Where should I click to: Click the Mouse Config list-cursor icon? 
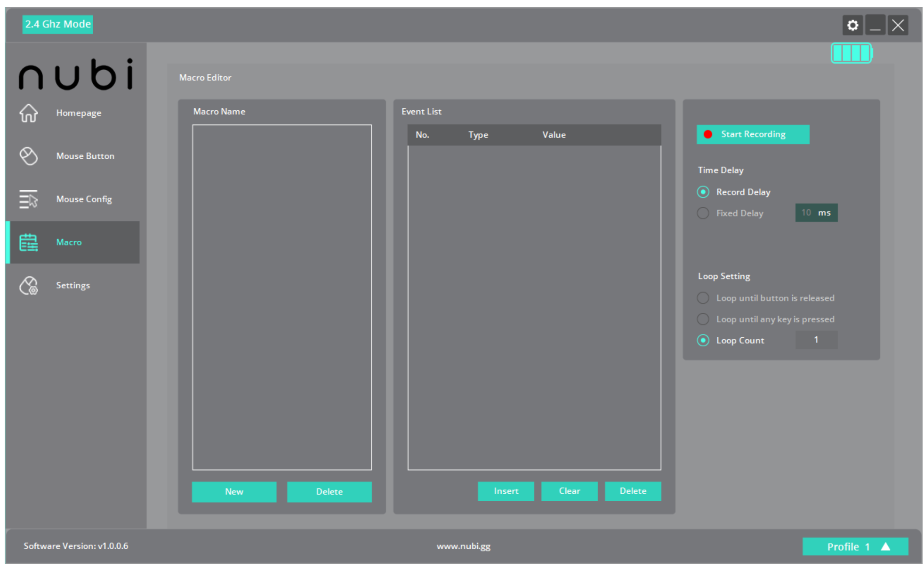point(28,199)
